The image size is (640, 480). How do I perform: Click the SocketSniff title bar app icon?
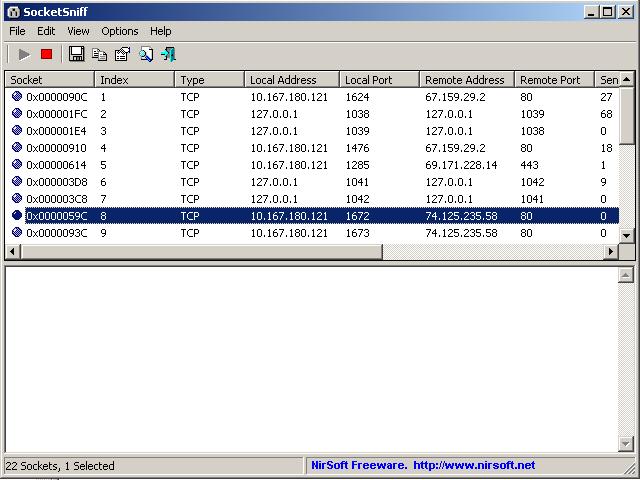pyautogui.click(x=13, y=12)
